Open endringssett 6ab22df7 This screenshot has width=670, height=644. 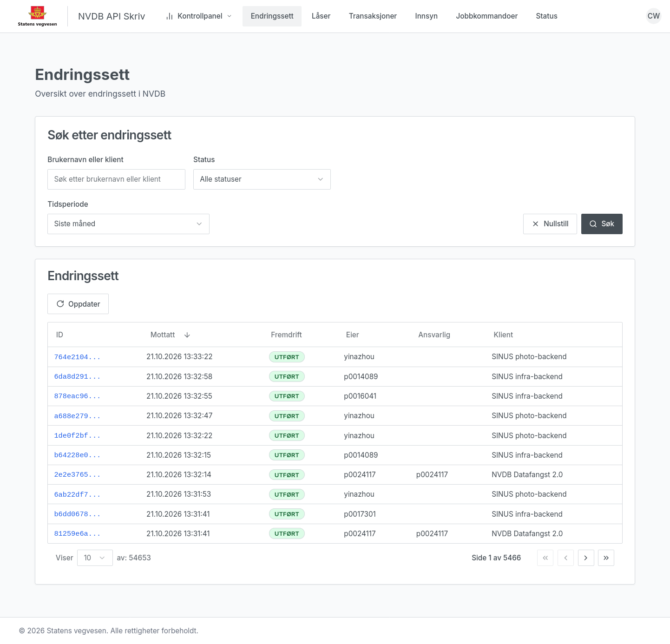[77, 495]
